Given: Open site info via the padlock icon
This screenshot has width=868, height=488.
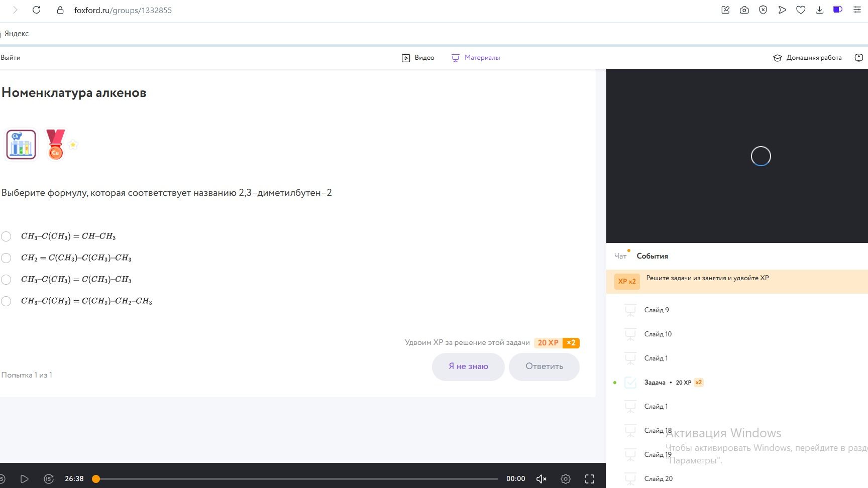Looking at the screenshot, I should (x=60, y=10).
